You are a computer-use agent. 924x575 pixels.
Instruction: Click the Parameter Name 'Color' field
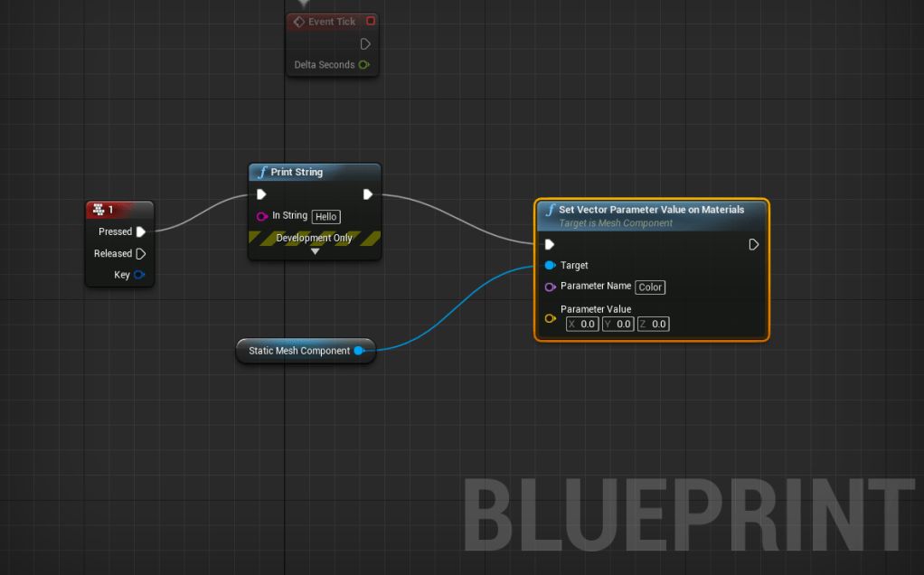650,287
